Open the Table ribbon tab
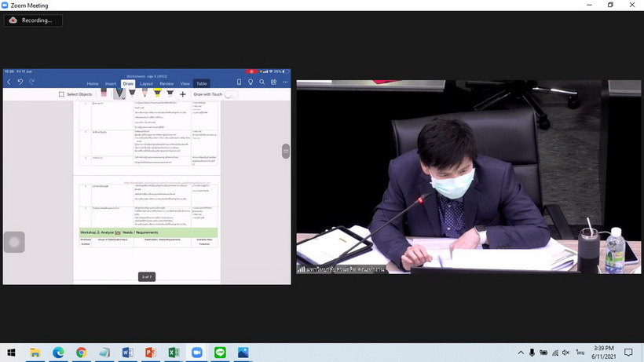Screen dimensions: 644x362 click(201, 83)
